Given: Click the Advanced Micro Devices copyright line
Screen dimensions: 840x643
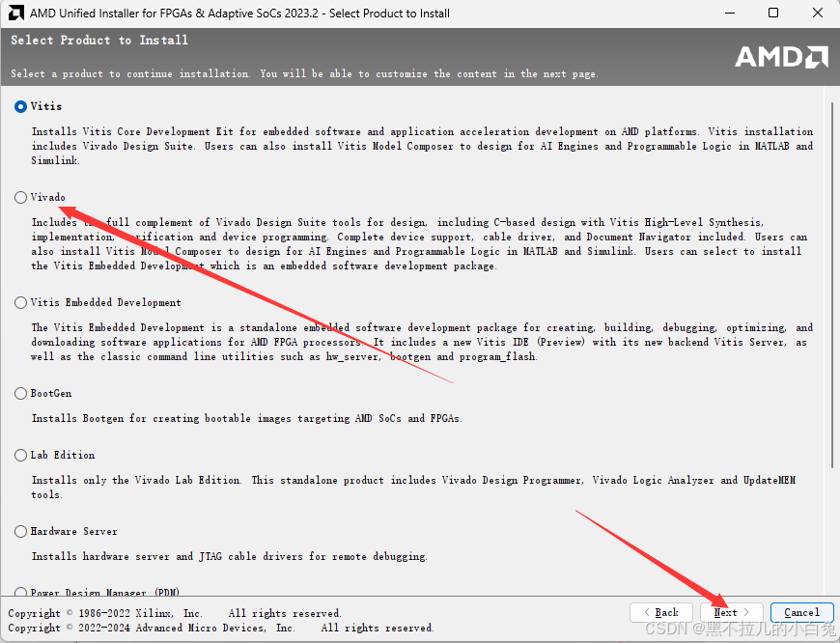Looking at the screenshot, I should coord(221,628).
